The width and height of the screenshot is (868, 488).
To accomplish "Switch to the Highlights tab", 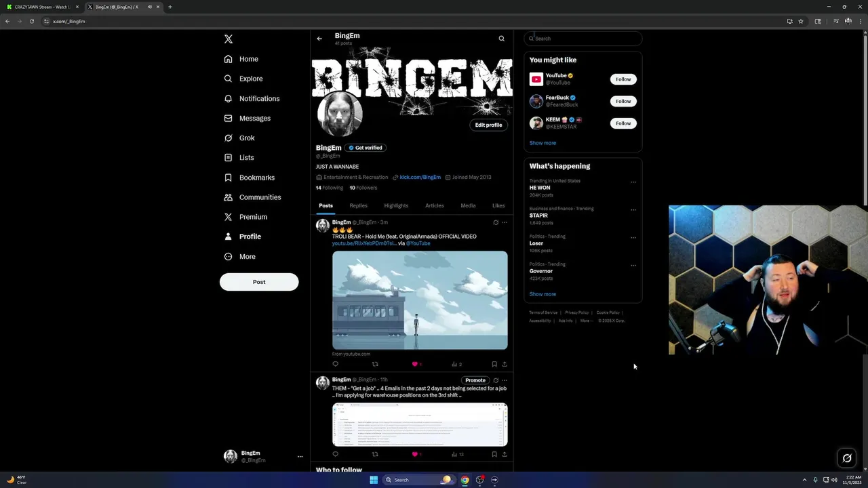I will pos(396,205).
